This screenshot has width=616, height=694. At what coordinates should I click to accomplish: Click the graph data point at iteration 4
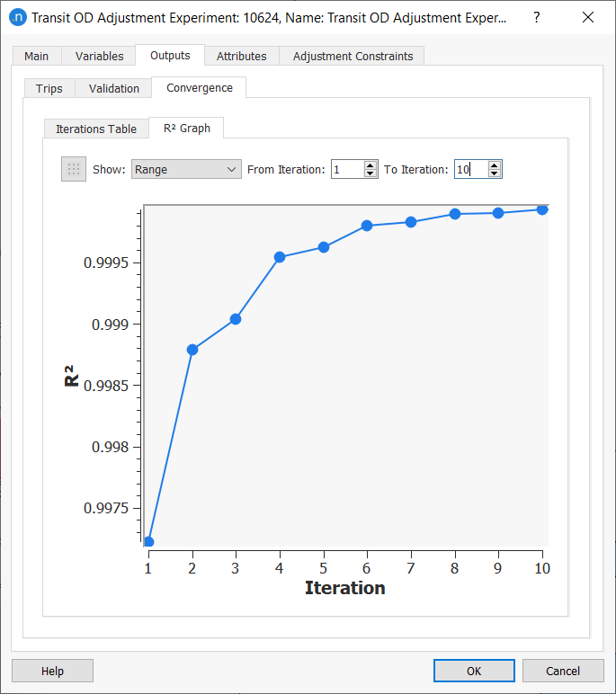280,257
